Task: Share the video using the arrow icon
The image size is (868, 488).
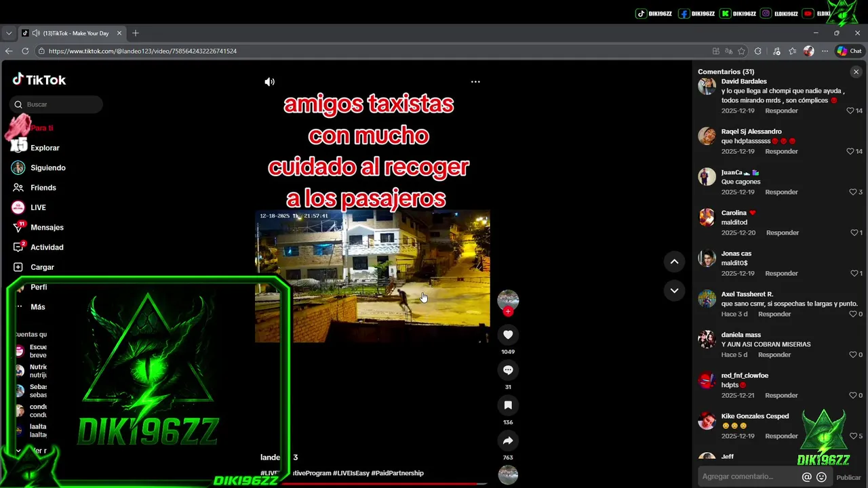Action: coord(508,441)
